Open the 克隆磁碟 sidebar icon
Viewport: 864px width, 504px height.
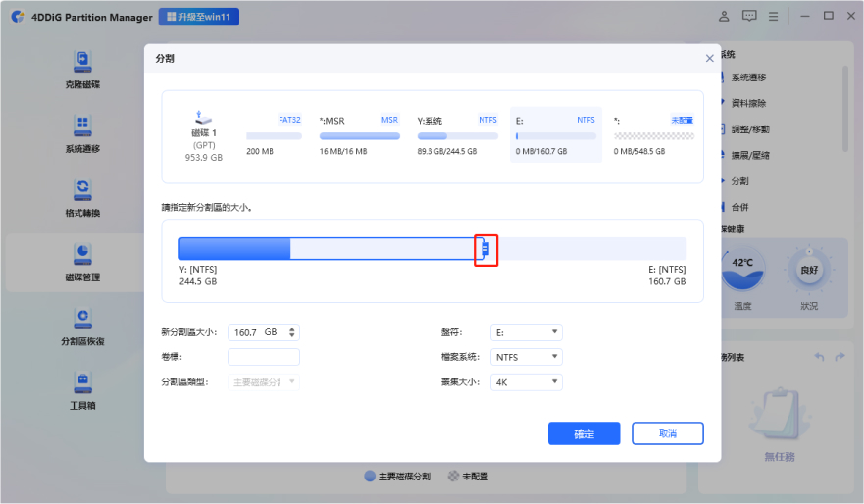click(82, 62)
